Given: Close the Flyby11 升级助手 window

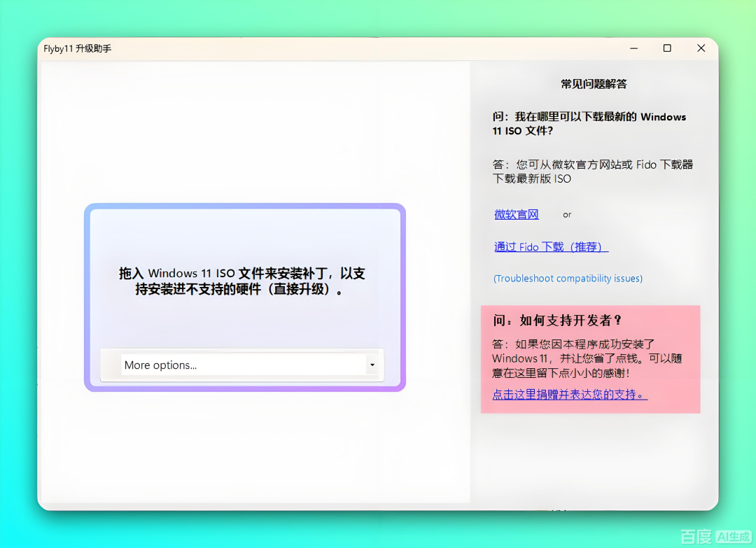Looking at the screenshot, I should pos(701,48).
